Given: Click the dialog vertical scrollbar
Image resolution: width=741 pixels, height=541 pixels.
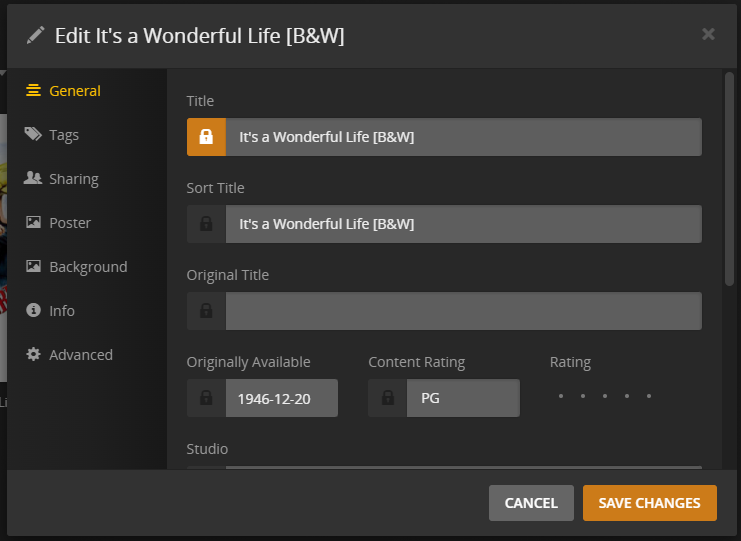Looking at the screenshot, I should [729, 179].
